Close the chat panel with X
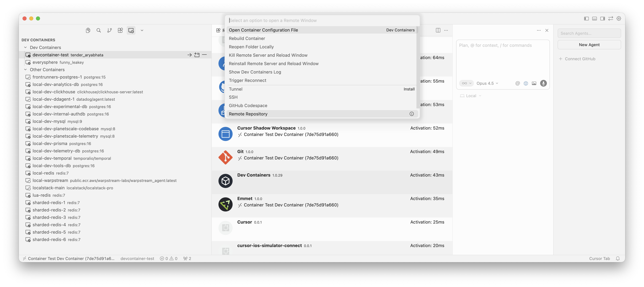The image size is (644, 287). pos(547,30)
